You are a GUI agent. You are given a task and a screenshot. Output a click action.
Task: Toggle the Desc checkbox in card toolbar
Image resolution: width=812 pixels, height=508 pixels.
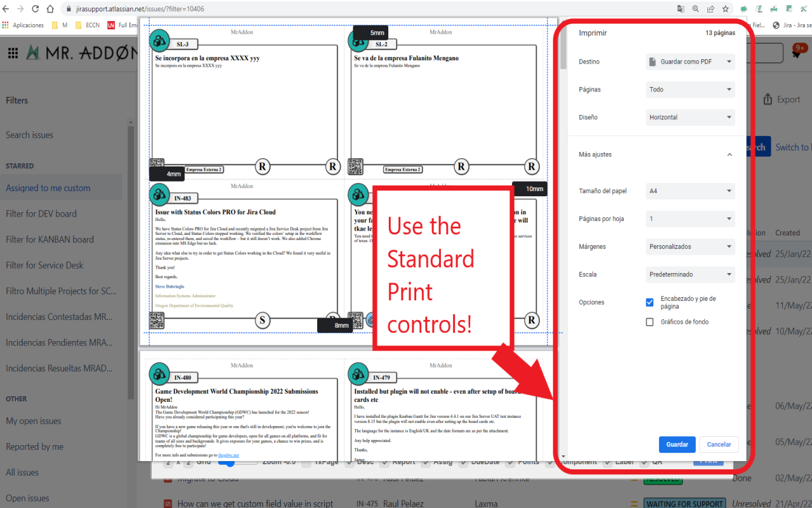350,463
